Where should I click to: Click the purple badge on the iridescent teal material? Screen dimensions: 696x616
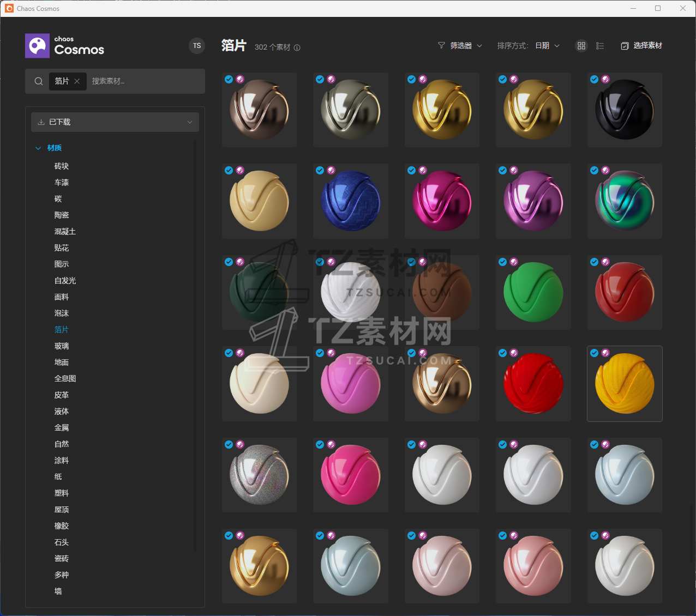coord(605,170)
